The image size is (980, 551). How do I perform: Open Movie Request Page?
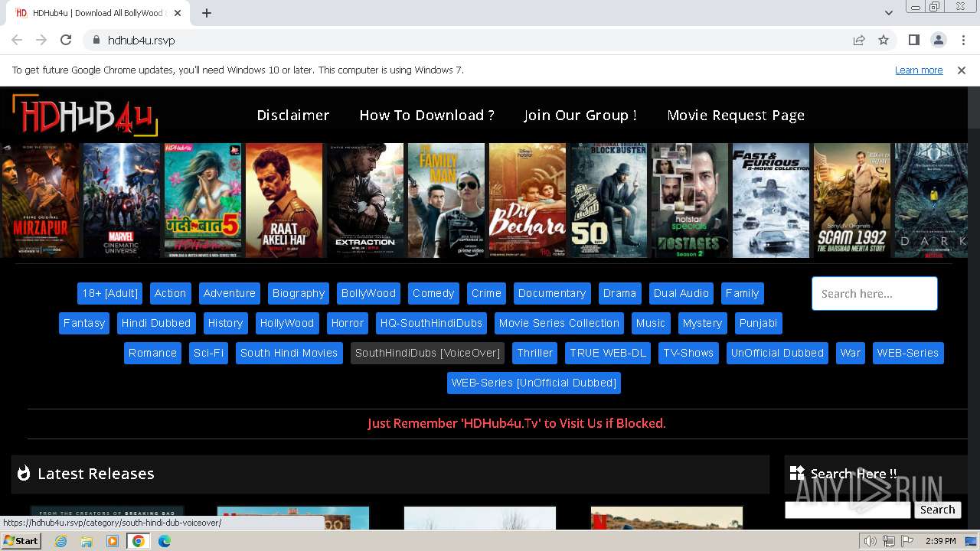(x=736, y=116)
